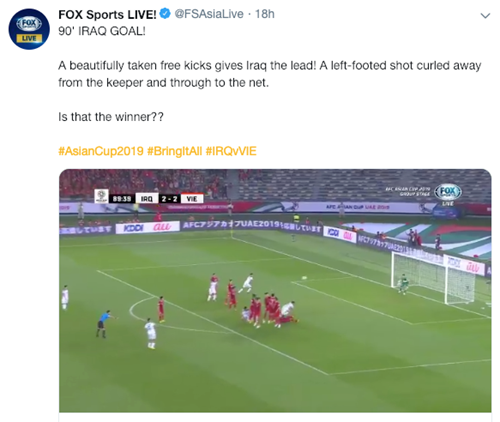Click the FOX Sports Live watermark in video
Screen dimensions: 500x422
[448, 194]
